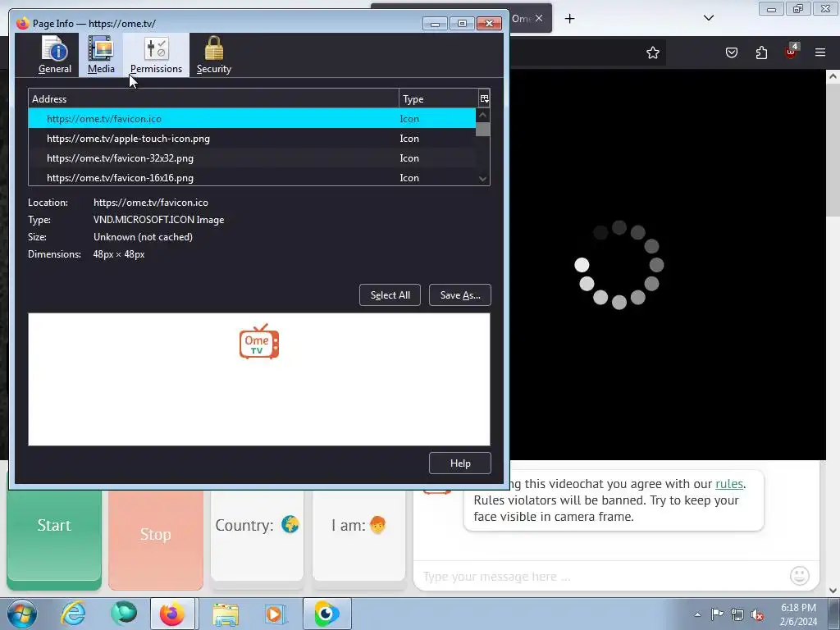Image resolution: width=840 pixels, height=630 pixels.
Task: Open the clock showing 6:18 PM
Action: 798,614
